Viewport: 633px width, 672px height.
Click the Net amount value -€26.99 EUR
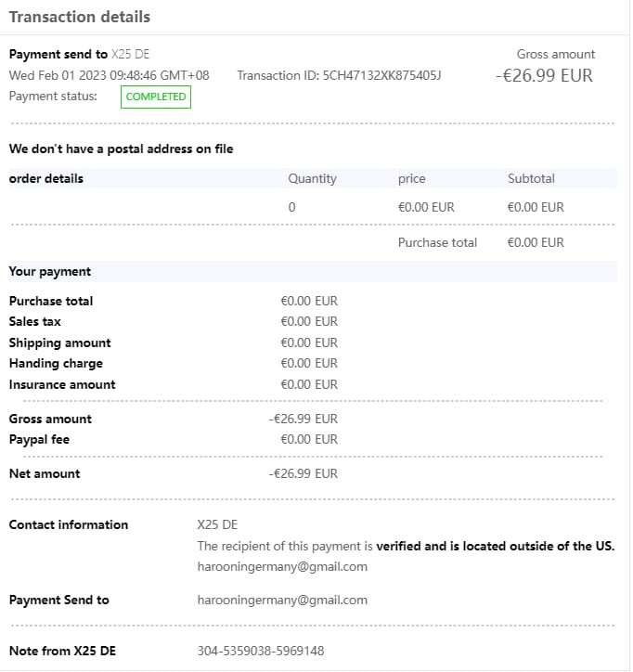[303, 473]
